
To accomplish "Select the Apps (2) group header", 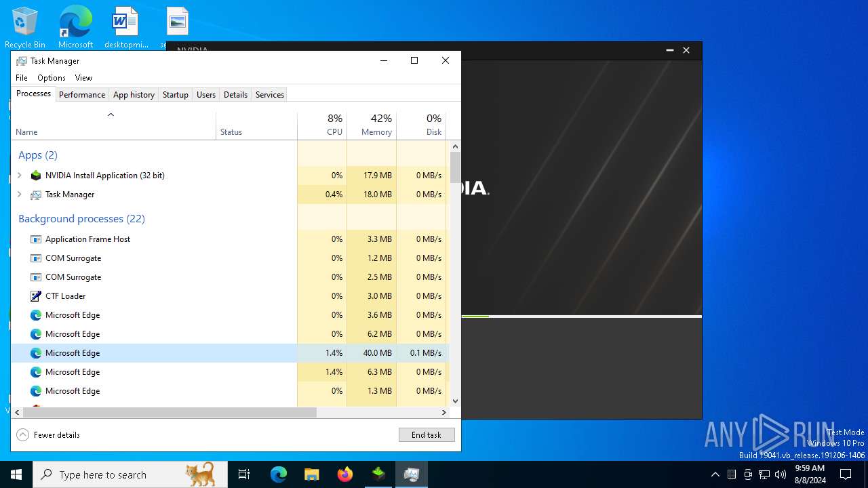I will 38,155.
